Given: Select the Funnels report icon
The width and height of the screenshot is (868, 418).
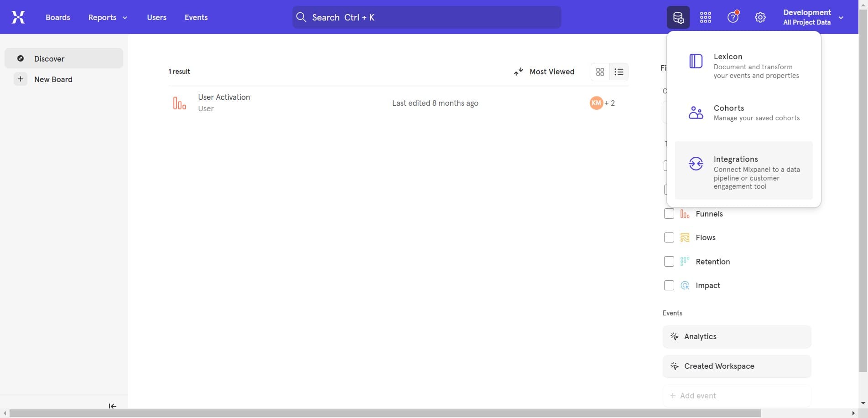Looking at the screenshot, I should click(x=684, y=213).
